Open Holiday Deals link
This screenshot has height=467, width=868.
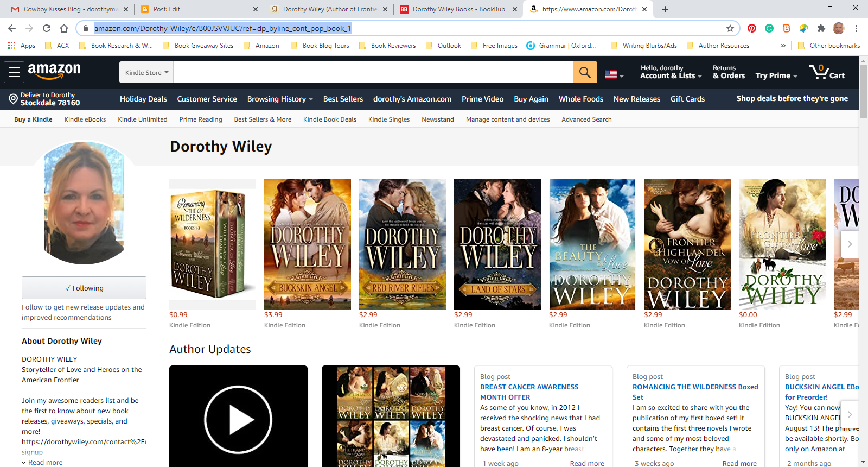pos(143,99)
